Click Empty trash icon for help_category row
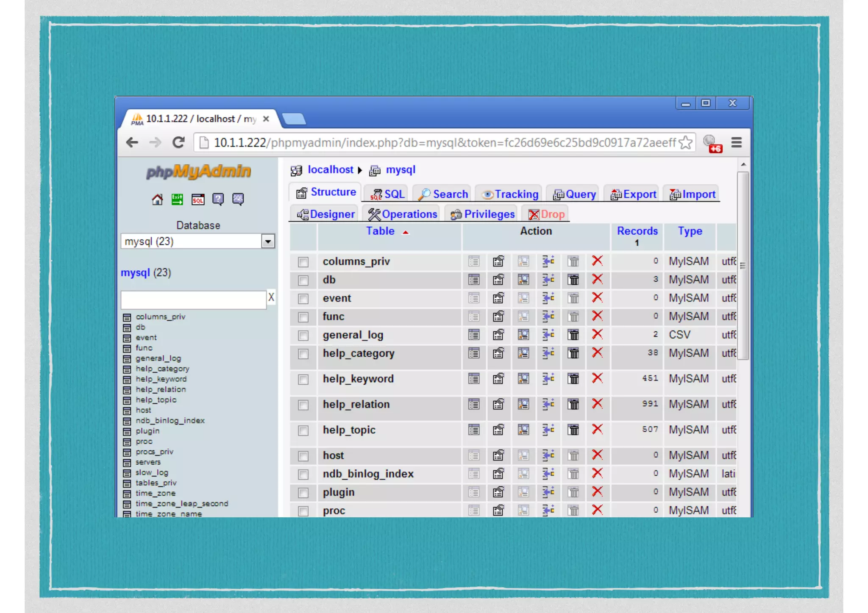Screen dimensions: 868x613 tap(573, 353)
